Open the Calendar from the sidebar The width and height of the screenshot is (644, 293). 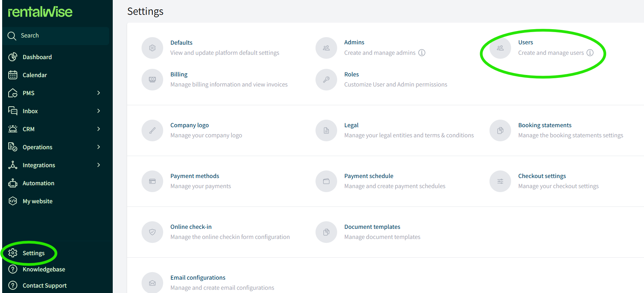click(13, 75)
